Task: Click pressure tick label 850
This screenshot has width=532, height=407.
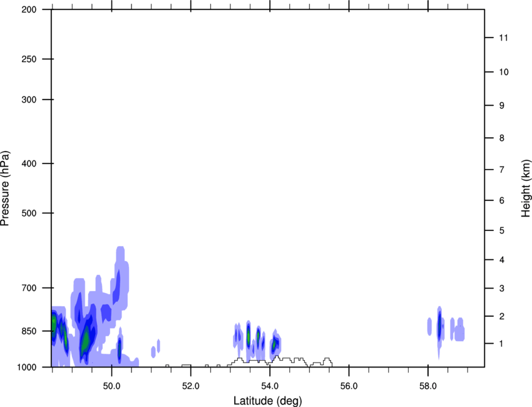Action: 29,331
